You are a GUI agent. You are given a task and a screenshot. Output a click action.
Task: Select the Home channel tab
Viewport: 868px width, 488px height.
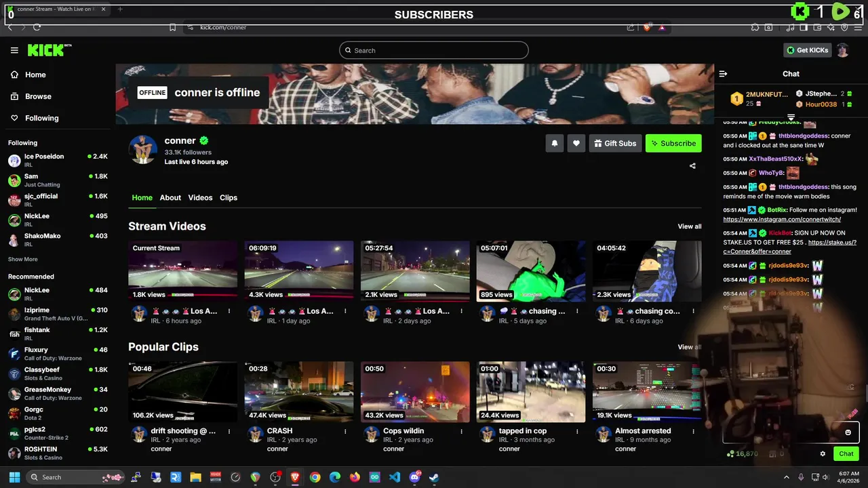(x=142, y=197)
